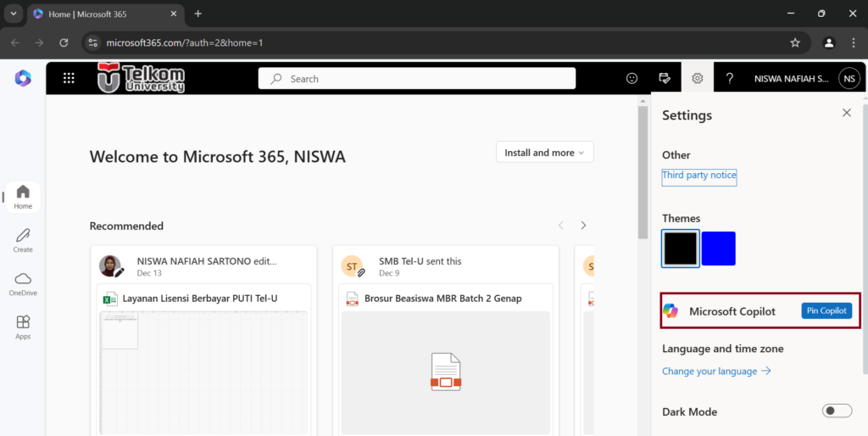
Task: Click Change your language link
Action: click(x=715, y=371)
